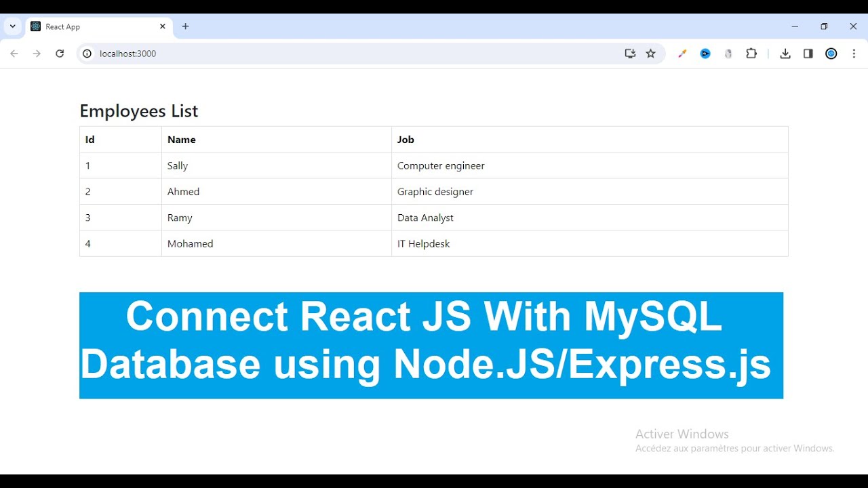Open the Chrome profile avatar

[831, 54]
